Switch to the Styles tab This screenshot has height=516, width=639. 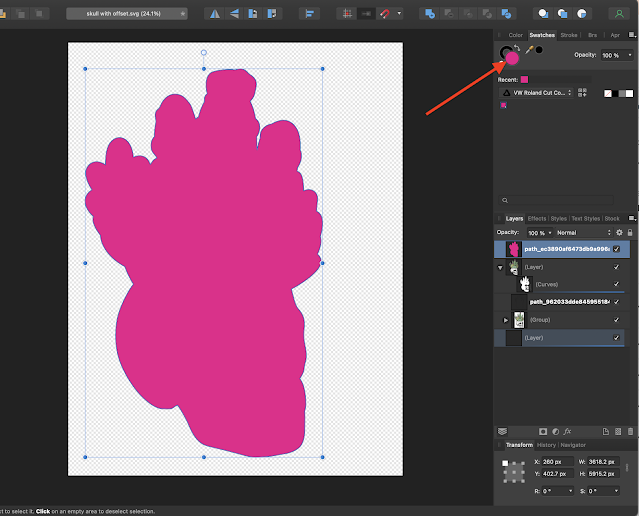click(559, 219)
